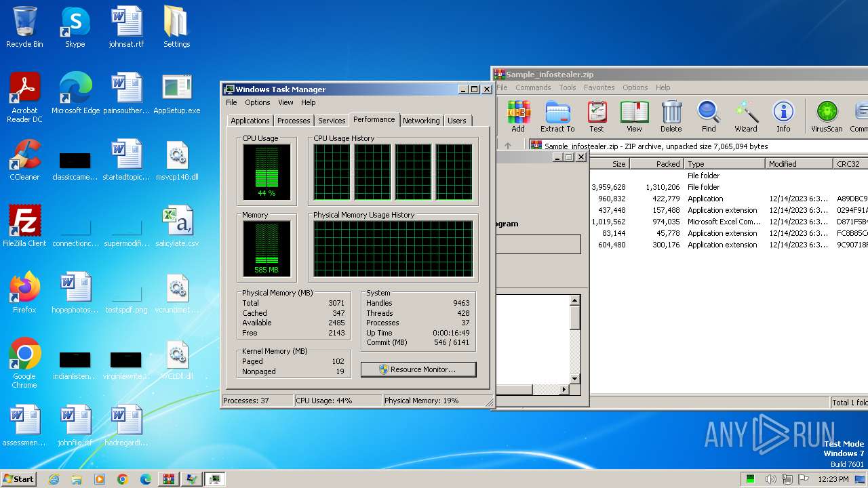Switch to the Processes tab
This screenshot has width=868, height=488.
pyautogui.click(x=294, y=121)
